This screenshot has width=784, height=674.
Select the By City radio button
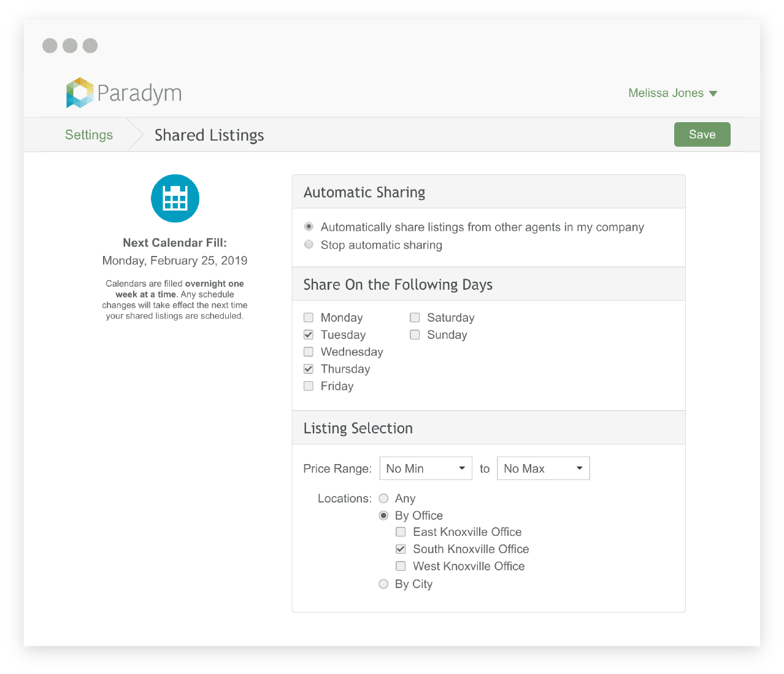[383, 584]
